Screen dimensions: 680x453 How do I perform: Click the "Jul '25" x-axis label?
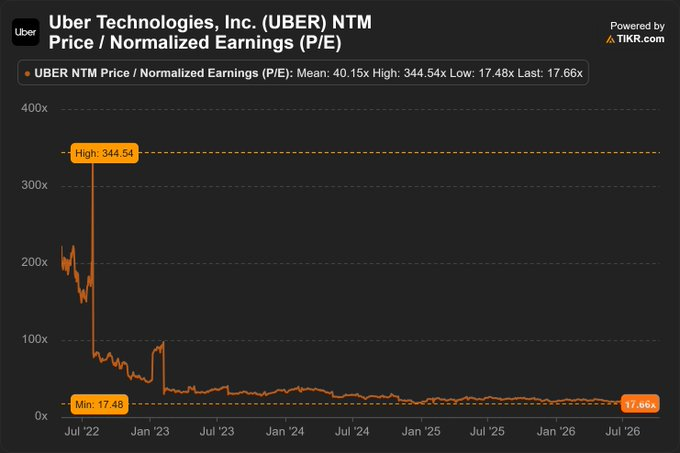(487, 431)
